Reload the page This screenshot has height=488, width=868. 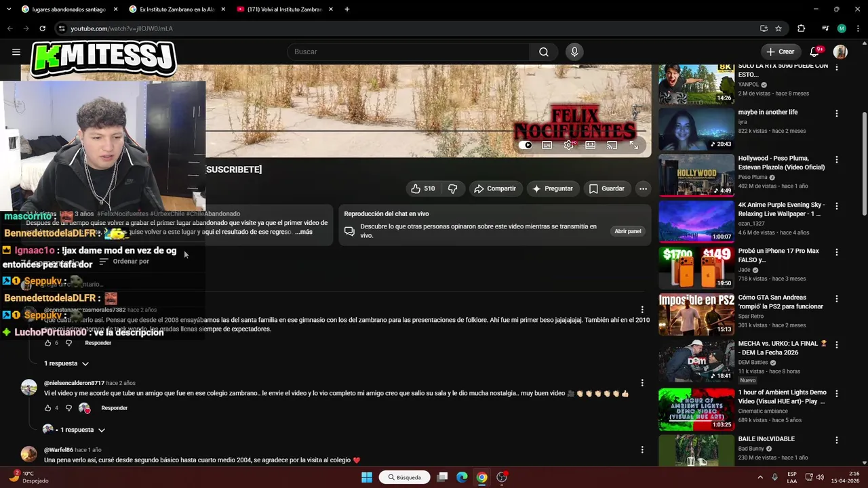pyautogui.click(x=42, y=28)
